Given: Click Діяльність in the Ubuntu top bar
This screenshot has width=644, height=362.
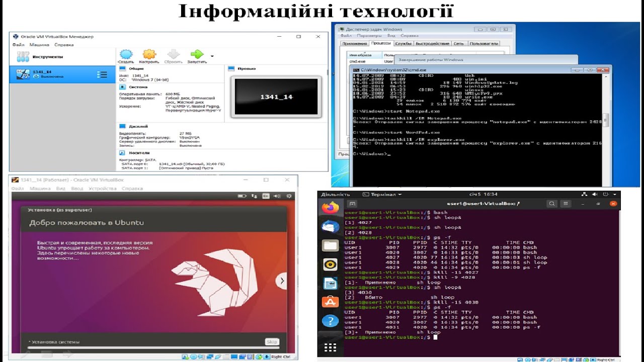Looking at the screenshot, I should coord(335,195).
